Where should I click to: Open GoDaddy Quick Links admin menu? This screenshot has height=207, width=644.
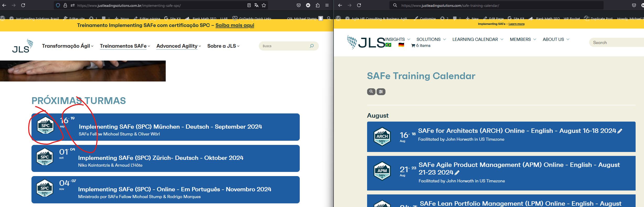point(252,18)
